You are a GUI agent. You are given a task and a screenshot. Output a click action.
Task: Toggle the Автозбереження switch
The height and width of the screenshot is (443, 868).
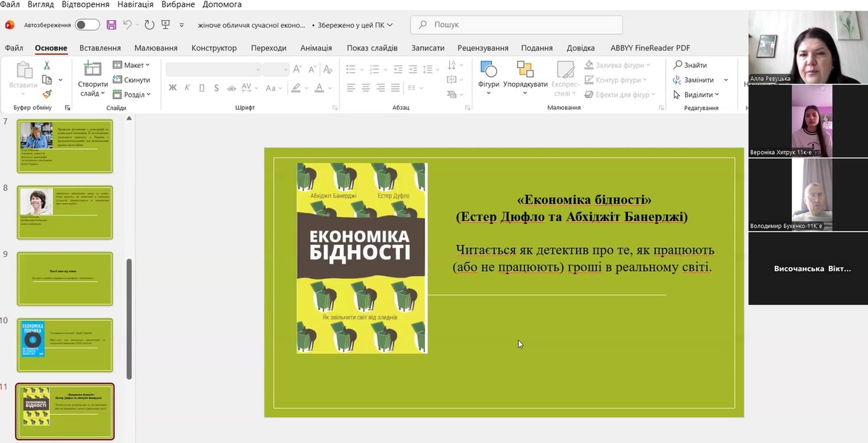point(88,25)
